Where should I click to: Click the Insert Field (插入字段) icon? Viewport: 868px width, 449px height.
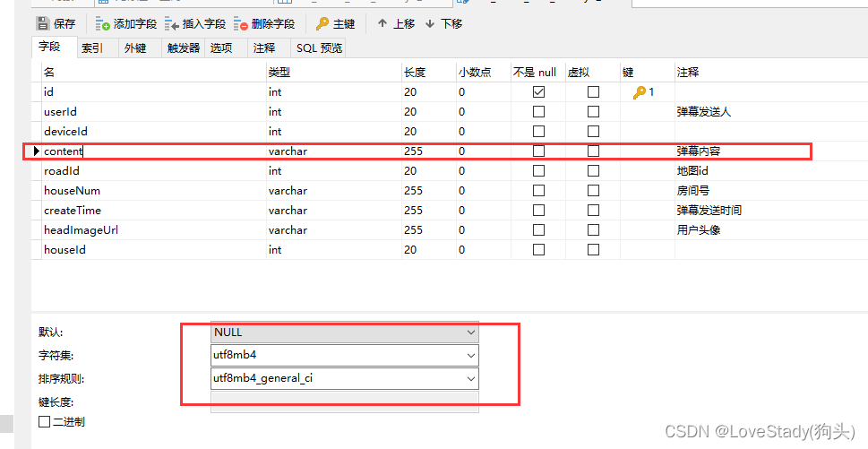(172, 24)
